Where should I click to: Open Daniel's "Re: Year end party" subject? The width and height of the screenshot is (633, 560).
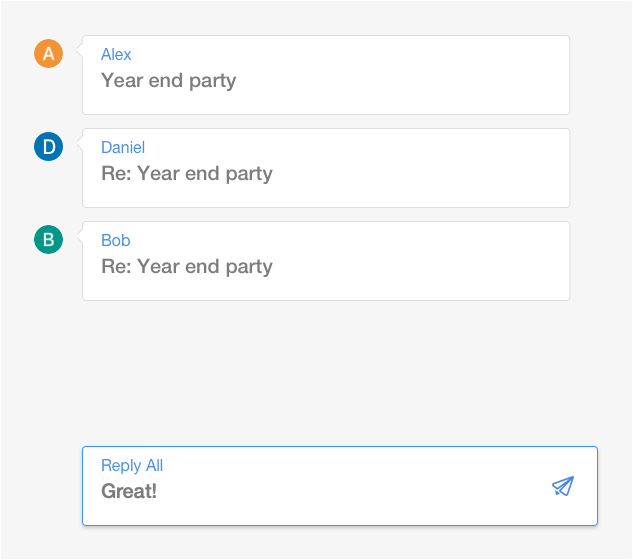click(187, 174)
